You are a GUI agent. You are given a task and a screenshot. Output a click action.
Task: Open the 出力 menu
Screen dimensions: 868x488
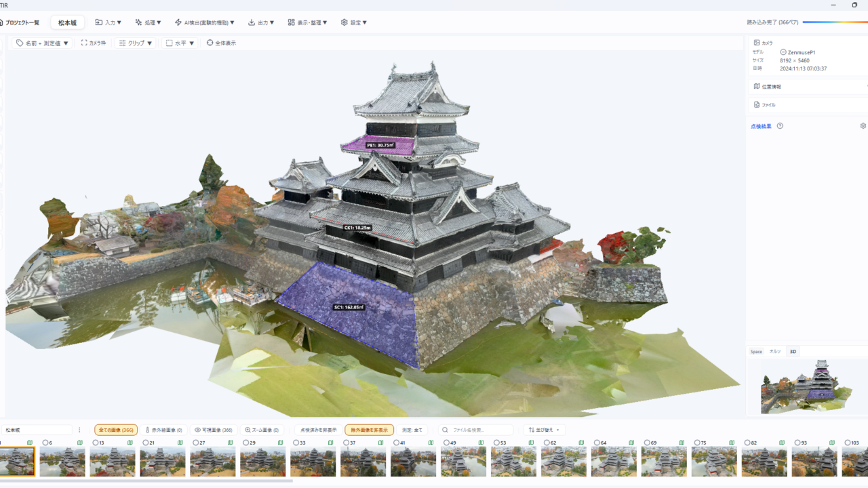[x=262, y=22]
